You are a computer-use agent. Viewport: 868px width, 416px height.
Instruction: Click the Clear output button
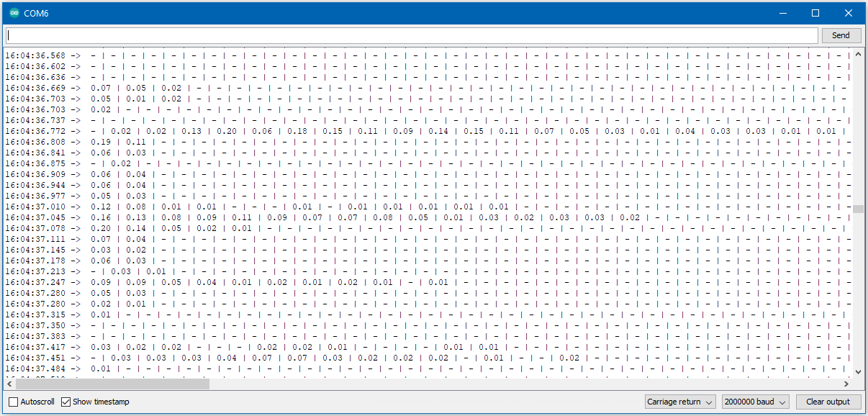click(828, 402)
